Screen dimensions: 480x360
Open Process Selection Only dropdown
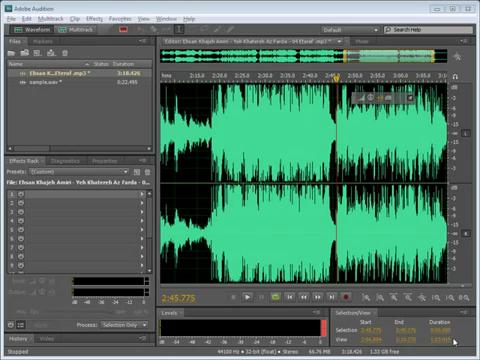click(124, 325)
